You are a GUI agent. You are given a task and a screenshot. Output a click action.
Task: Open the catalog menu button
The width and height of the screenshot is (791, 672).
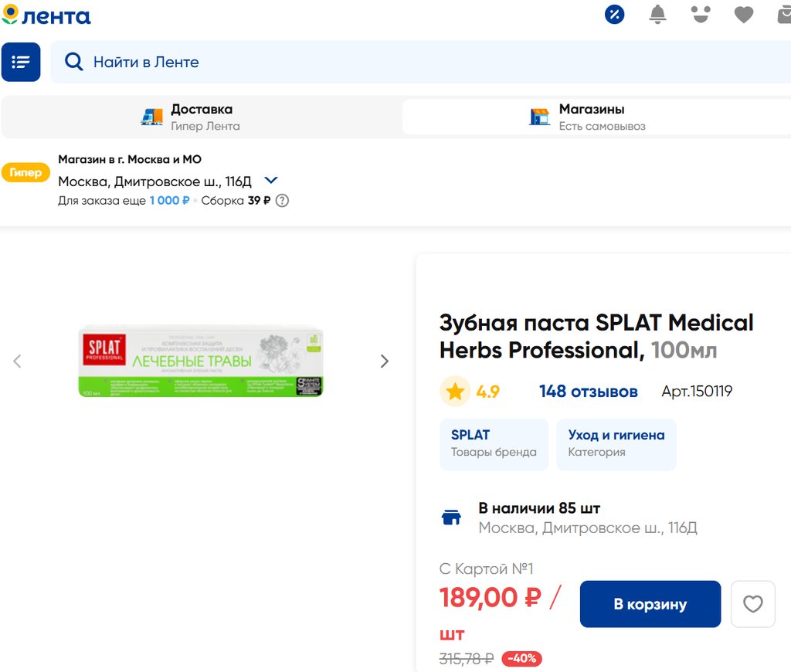pyautogui.click(x=21, y=62)
